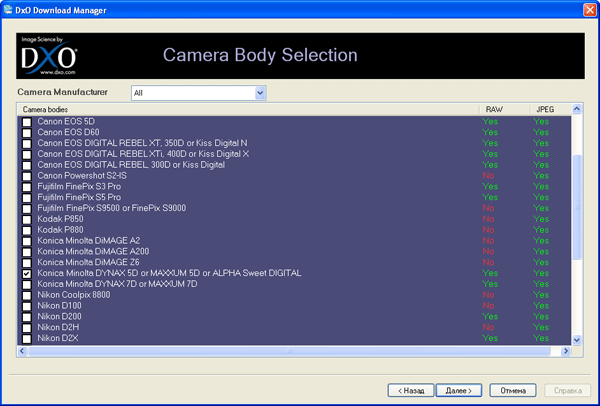Select Konica Minolta DiMAGE A200 checkbox

27,252
